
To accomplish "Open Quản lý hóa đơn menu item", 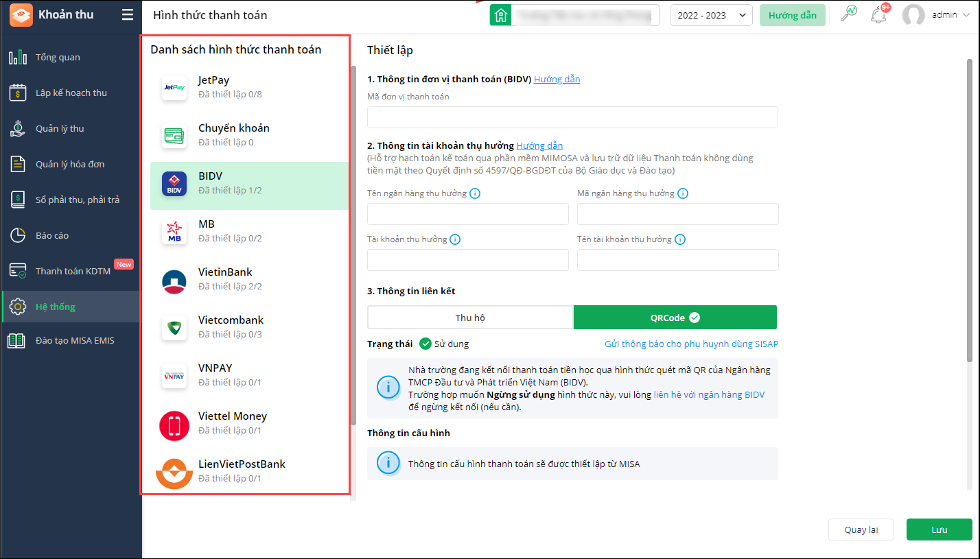I will point(71,164).
